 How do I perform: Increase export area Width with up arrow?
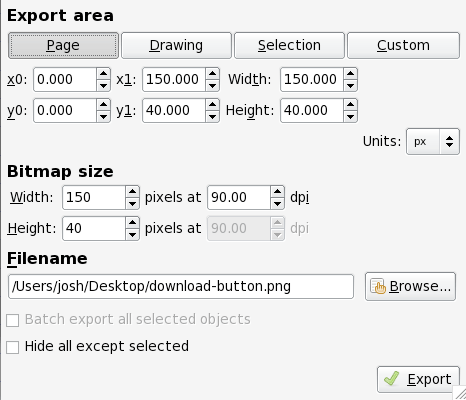(x=350, y=74)
